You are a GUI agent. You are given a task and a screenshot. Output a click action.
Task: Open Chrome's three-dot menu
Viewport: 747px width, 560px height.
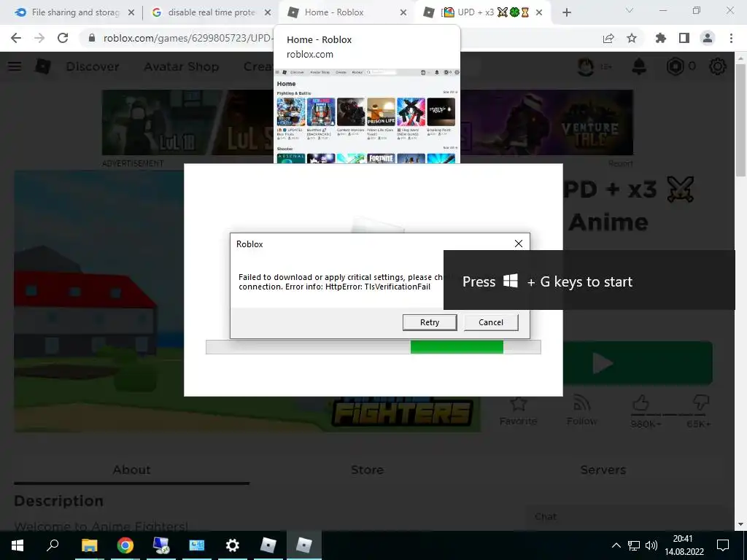tap(731, 38)
